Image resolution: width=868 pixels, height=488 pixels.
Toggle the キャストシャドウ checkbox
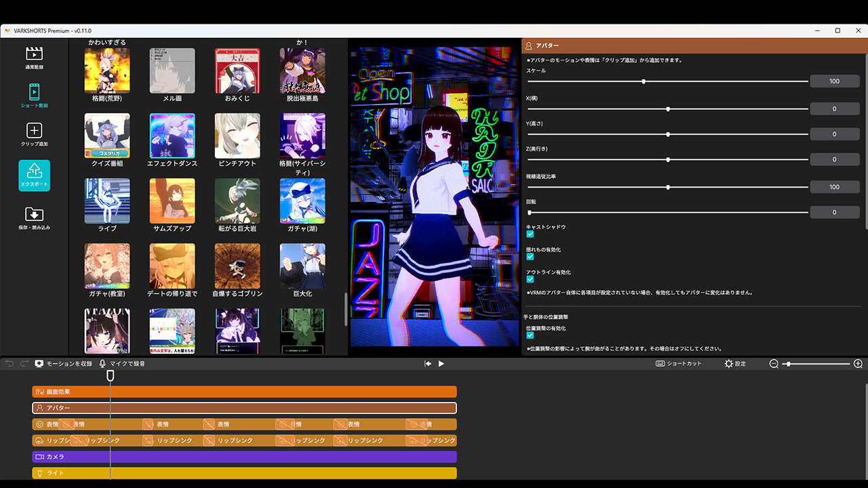click(x=530, y=234)
